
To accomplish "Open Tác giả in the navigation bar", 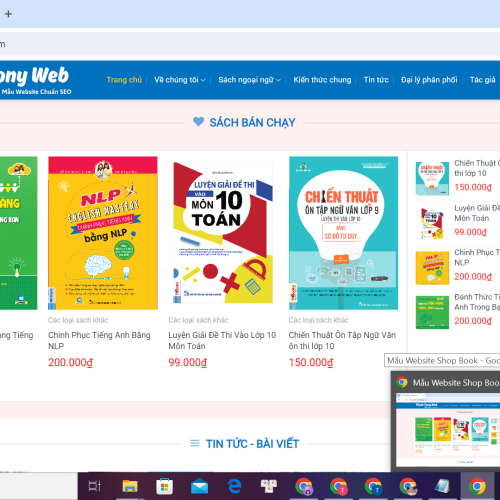I will point(482,80).
